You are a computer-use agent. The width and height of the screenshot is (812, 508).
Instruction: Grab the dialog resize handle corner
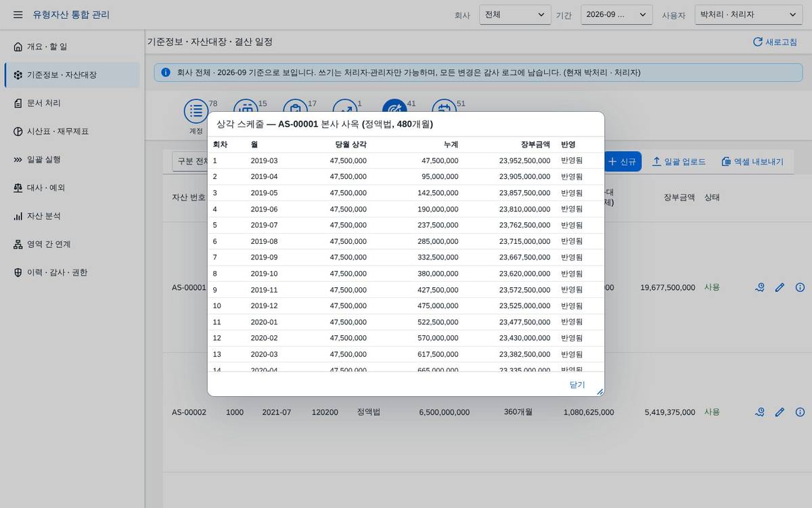coord(600,391)
